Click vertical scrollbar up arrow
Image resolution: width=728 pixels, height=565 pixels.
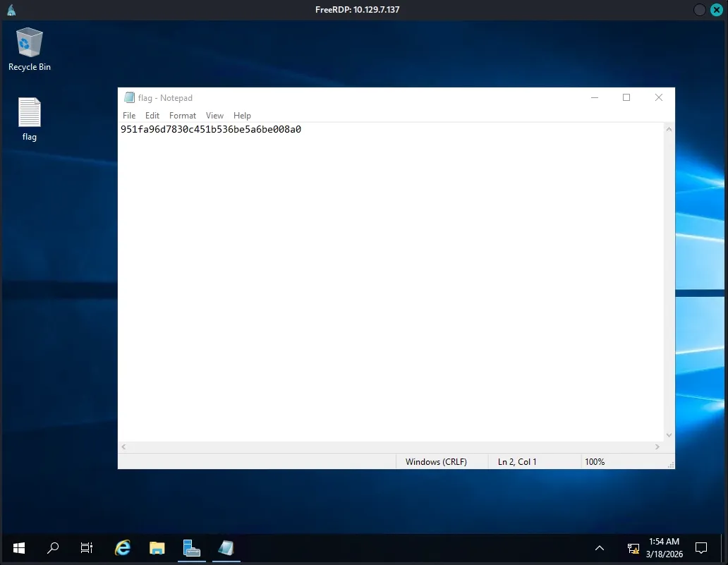(669, 129)
